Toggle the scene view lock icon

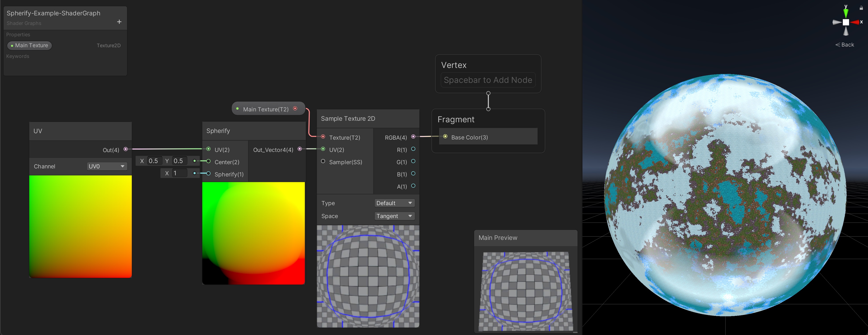click(861, 8)
